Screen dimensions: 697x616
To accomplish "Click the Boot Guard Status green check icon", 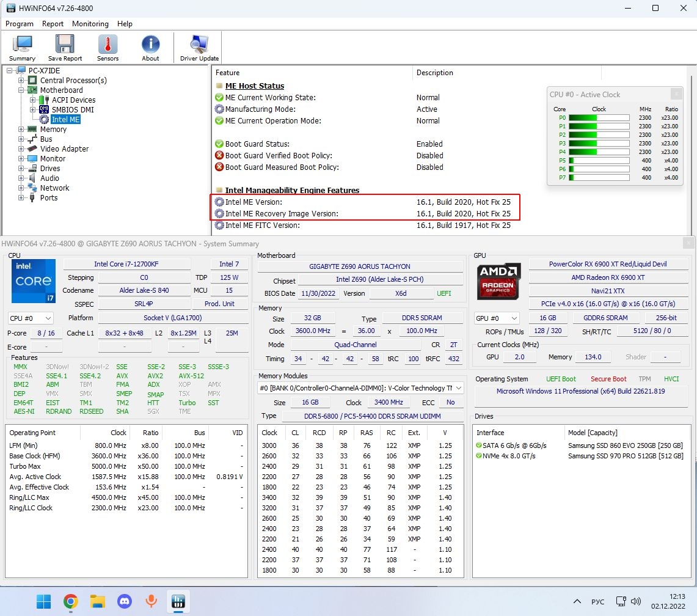I will [219, 144].
